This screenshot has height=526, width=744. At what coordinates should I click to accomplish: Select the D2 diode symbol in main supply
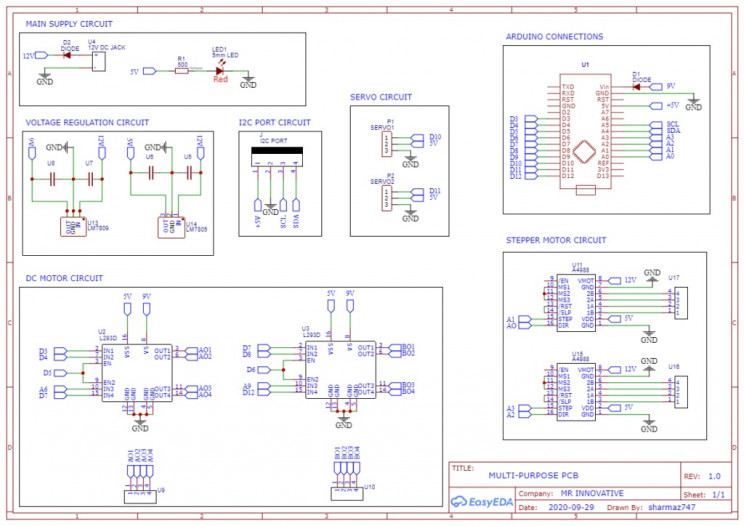[67, 55]
